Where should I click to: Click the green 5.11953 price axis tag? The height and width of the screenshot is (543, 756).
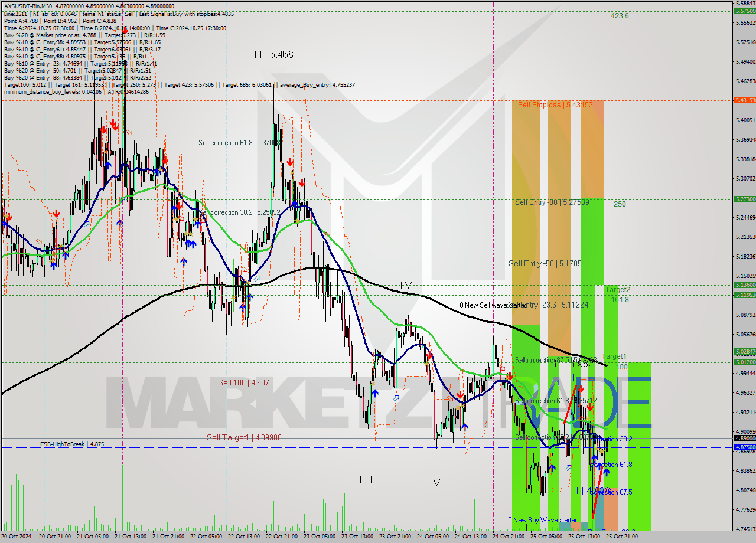[744, 295]
